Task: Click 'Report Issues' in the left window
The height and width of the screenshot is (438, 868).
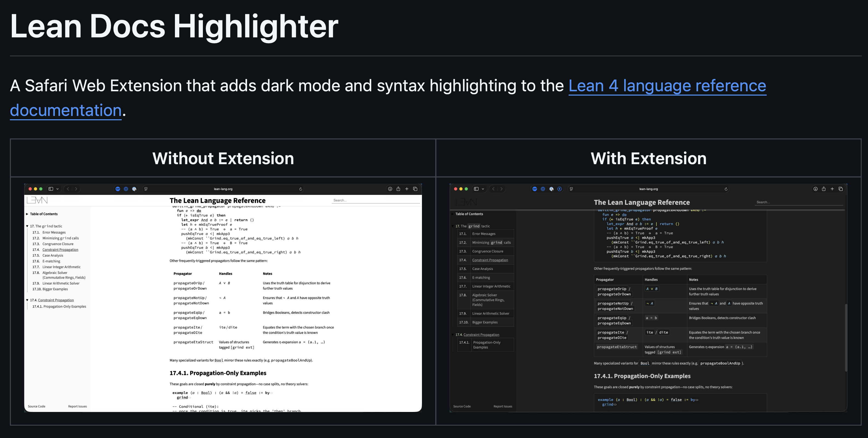Action: (x=77, y=406)
